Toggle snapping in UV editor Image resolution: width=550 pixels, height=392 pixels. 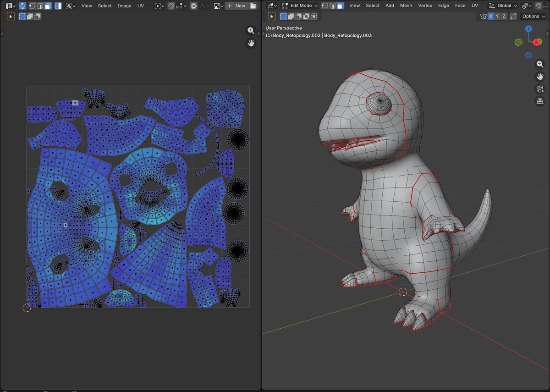171,6
